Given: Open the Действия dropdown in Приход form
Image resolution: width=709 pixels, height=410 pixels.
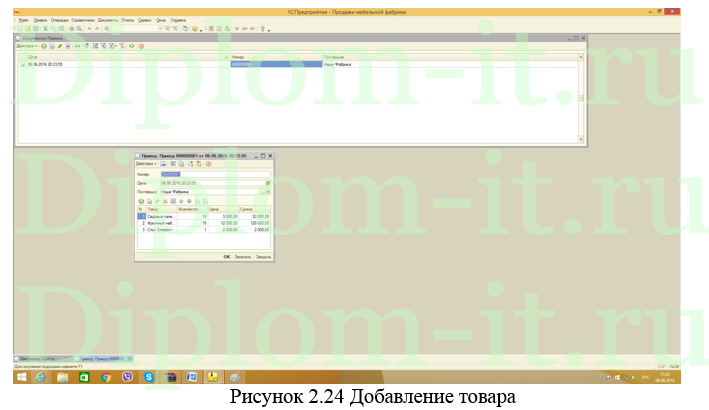Looking at the screenshot, I should click(x=146, y=163).
